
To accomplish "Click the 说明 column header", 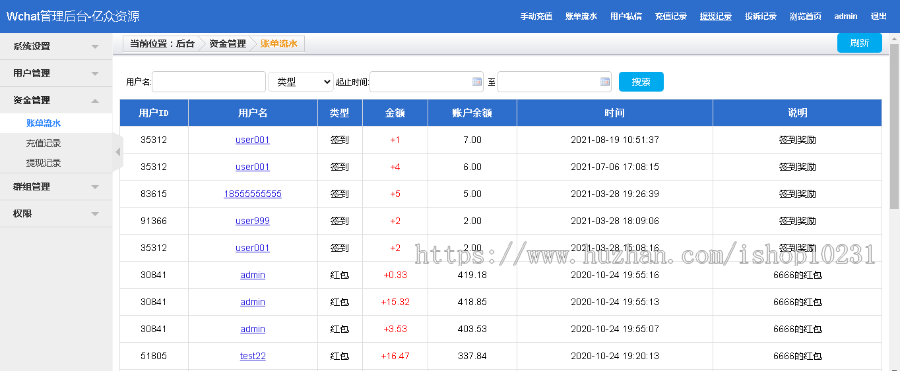I will point(797,113).
